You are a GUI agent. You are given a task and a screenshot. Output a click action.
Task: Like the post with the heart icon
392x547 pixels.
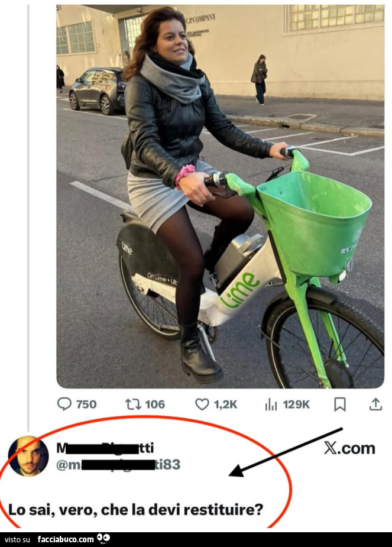pos(202,404)
